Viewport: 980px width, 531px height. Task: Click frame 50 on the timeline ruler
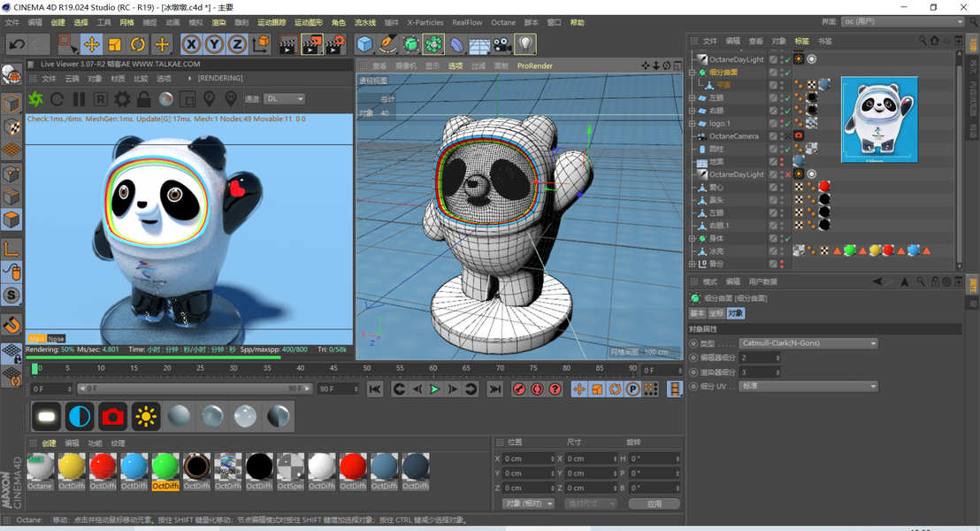[366, 368]
